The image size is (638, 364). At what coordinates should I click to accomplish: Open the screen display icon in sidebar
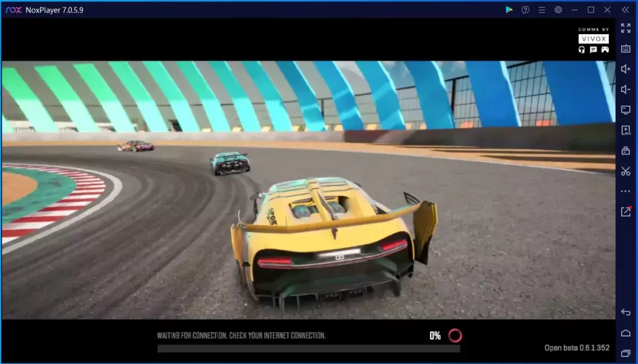pos(626,110)
